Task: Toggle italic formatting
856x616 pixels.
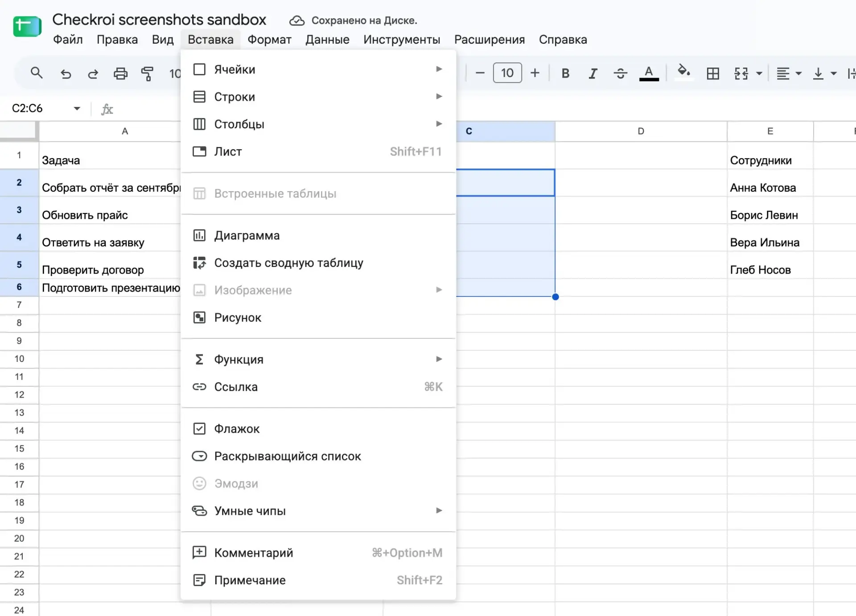Action: click(593, 73)
